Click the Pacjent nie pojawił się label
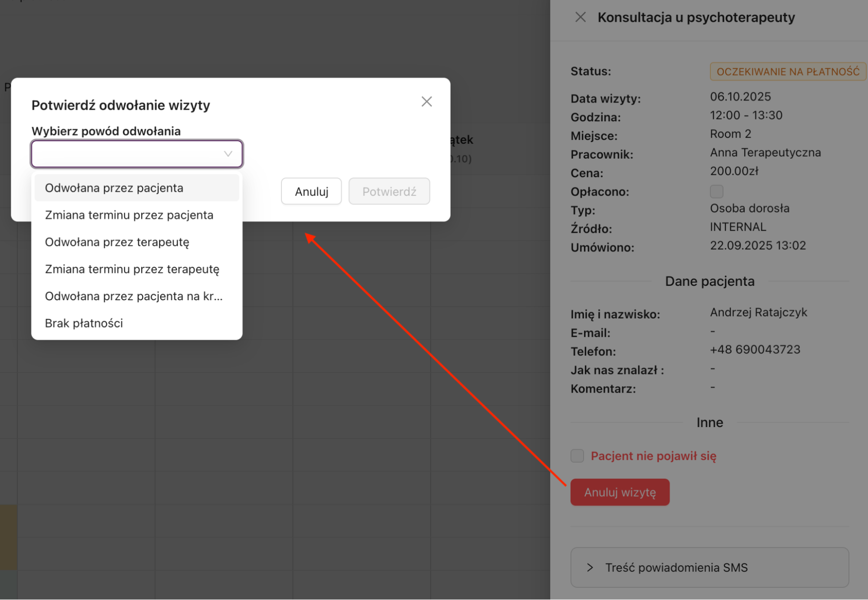The width and height of the screenshot is (868, 600). pyautogui.click(x=653, y=456)
